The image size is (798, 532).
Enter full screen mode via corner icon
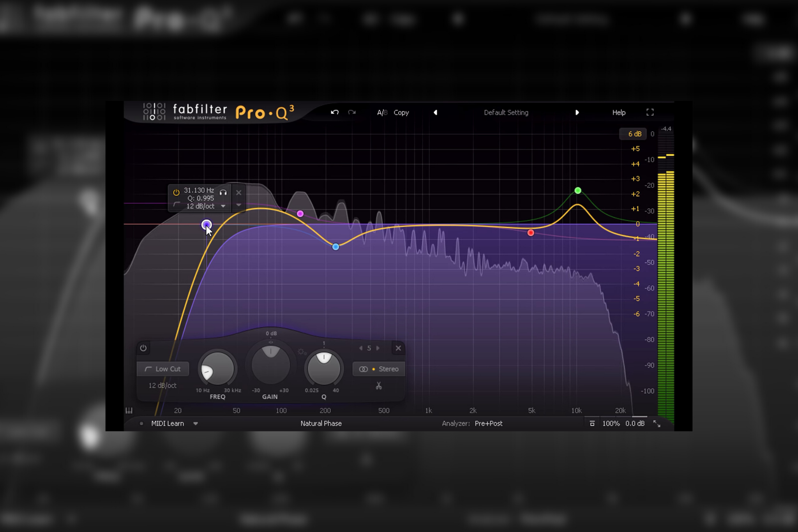650,112
